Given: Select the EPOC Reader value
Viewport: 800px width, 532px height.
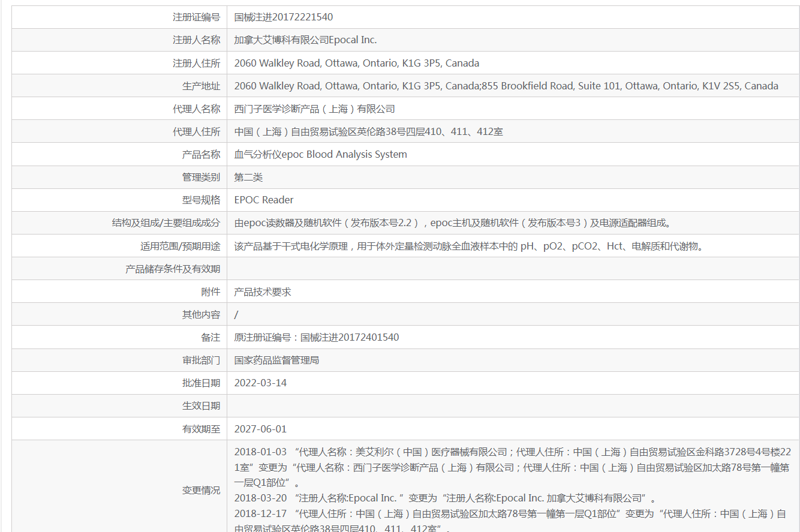Looking at the screenshot, I should pos(264,200).
